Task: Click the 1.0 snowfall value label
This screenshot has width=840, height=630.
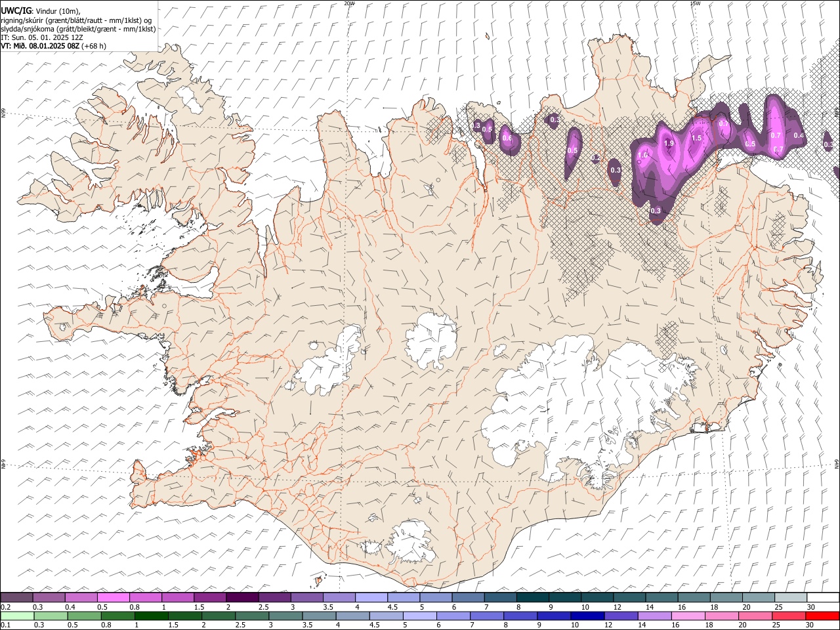Action: click(643, 155)
